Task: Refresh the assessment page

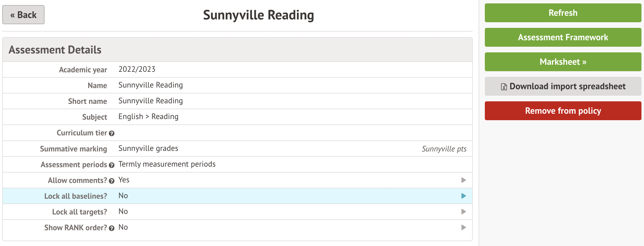Action: pyautogui.click(x=563, y=13)
